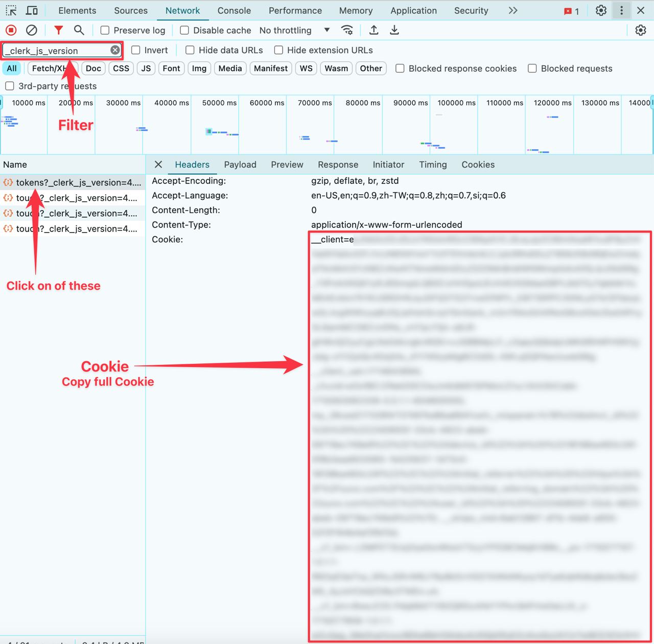Check Blocked response cookies
Screen dimensions: 654x644
400,68
